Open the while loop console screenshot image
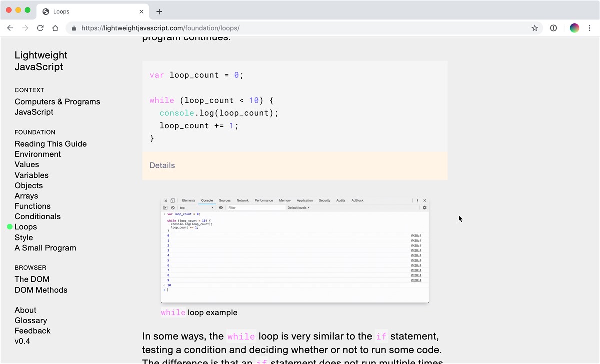The image size is (600, 364). click(295, 250)
